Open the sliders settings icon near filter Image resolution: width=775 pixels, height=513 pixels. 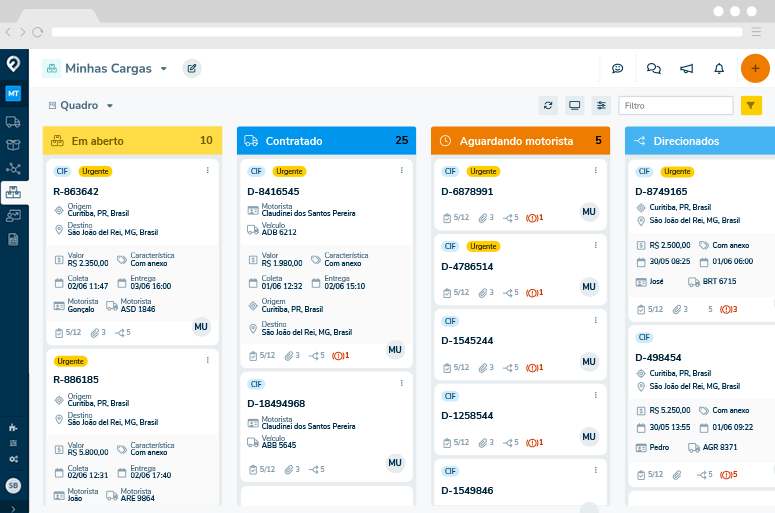coord(601,105)
